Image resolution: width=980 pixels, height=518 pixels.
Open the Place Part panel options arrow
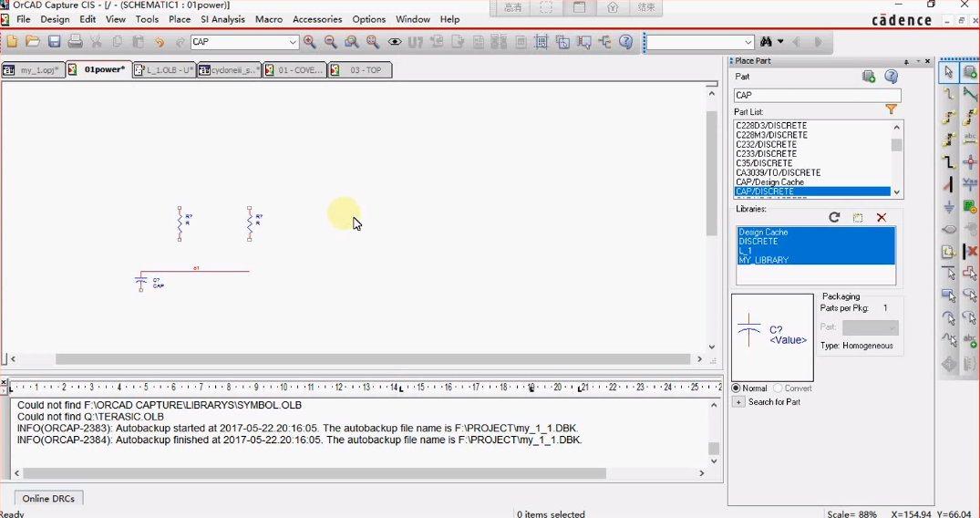(x=918, y=61)
